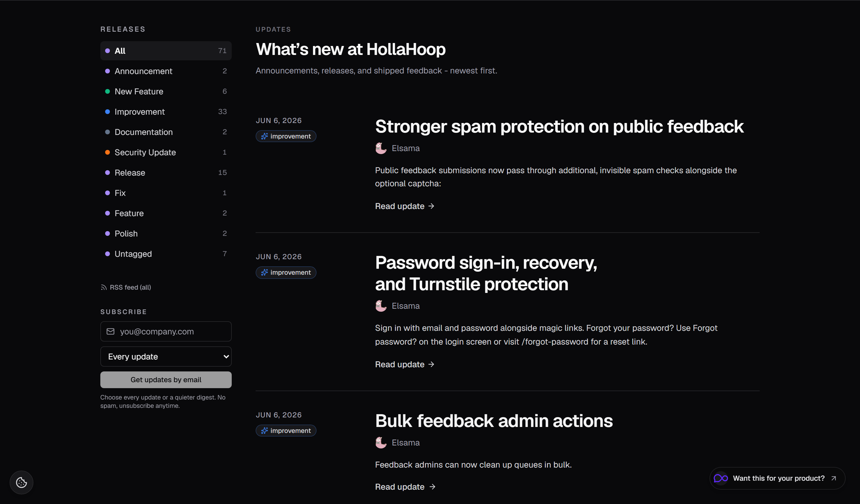Image resolution: width=860 pixels, height=504 pixels.
Task: Click the SUBSCRIBE section heading
Action: [124, 312]
